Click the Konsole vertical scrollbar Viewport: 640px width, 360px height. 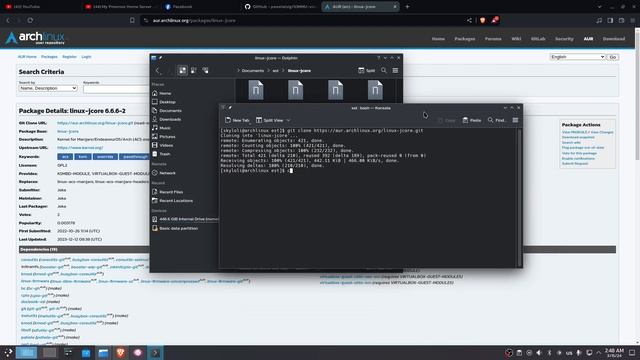click(x=520, y=198)
